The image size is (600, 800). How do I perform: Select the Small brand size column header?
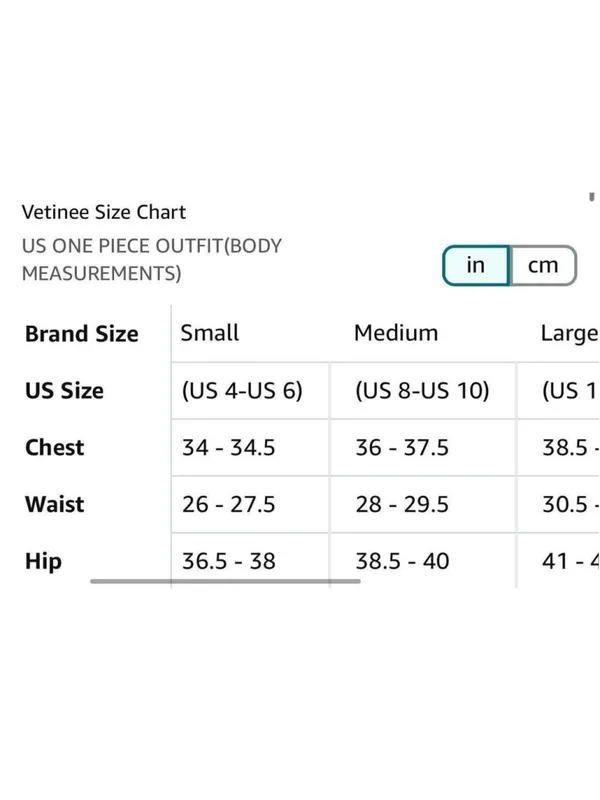[x=210, y=333]
